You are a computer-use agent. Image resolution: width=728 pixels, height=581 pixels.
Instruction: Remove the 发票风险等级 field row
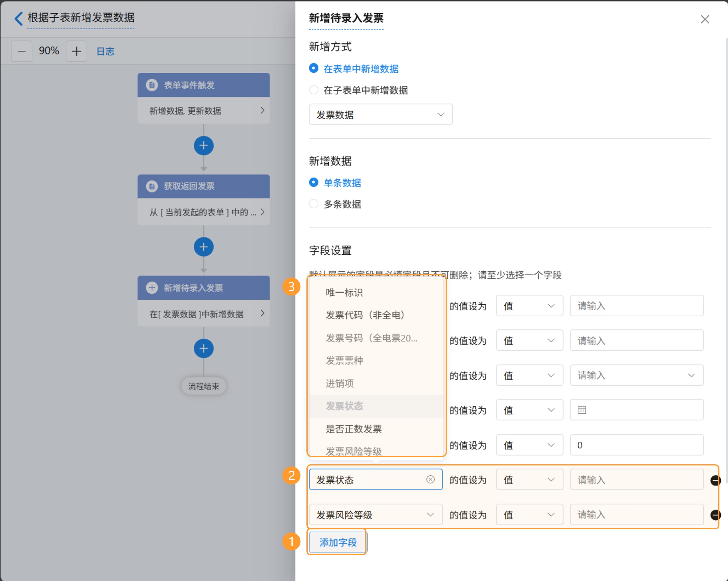pos(715,515)
